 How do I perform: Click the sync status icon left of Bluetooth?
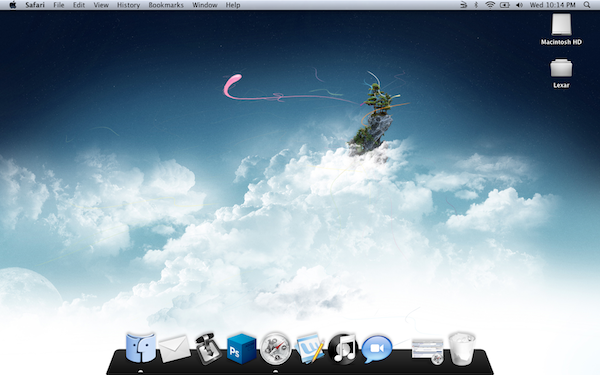[x=463, y=5]
